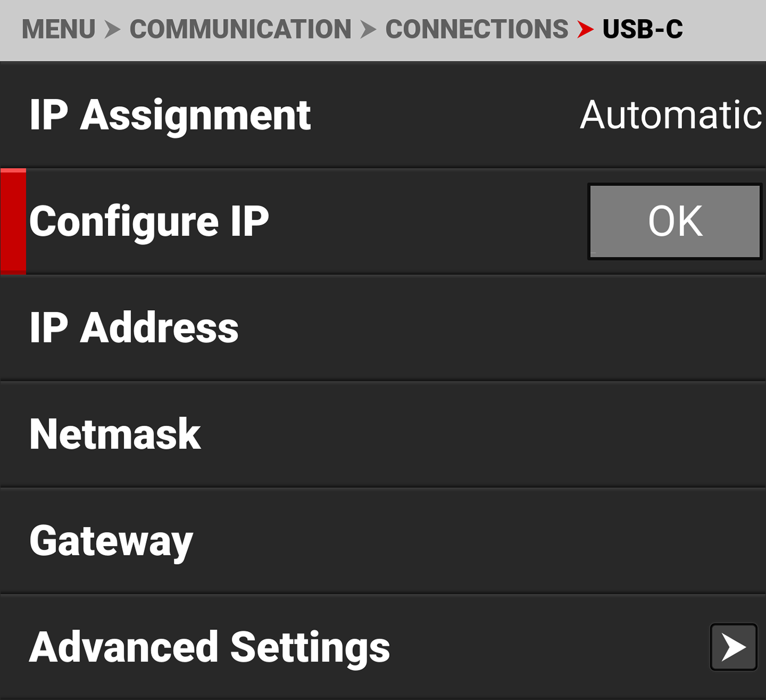Open Advanced Settings using the arrow icon

(x=733, y=647)
